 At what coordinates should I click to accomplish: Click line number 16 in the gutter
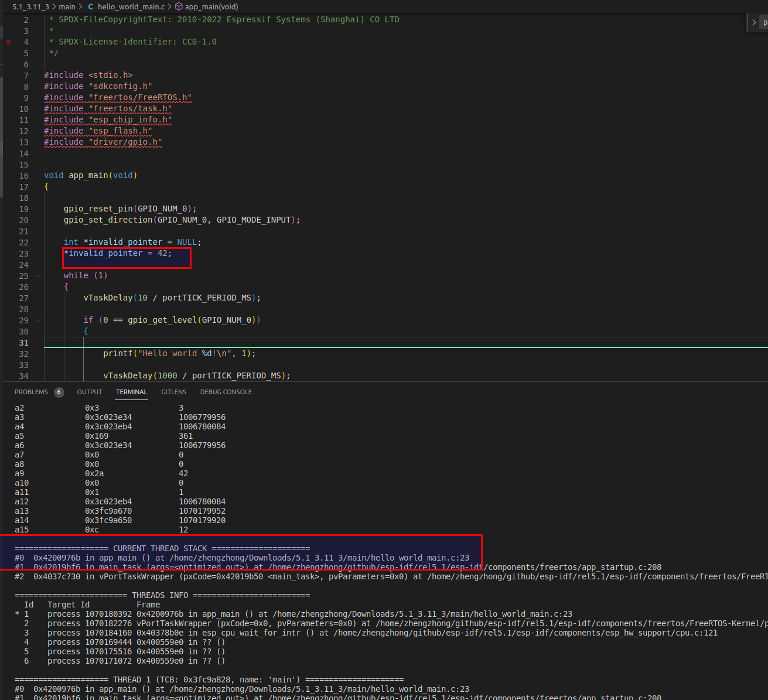(x=23, y=176)
